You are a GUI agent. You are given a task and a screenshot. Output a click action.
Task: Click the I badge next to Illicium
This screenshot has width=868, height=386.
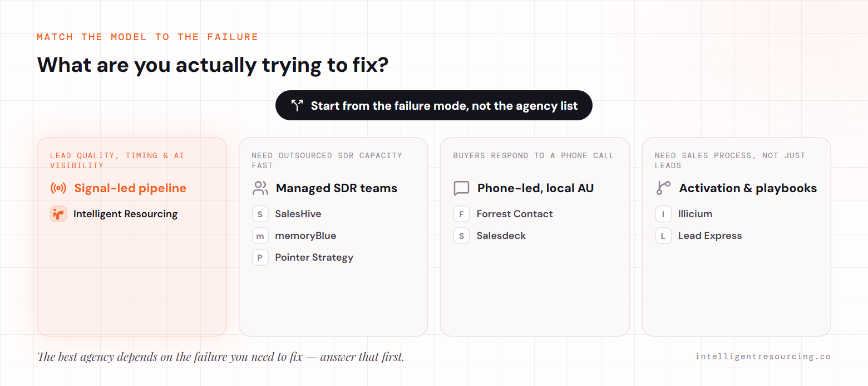(x=663, y=214)
